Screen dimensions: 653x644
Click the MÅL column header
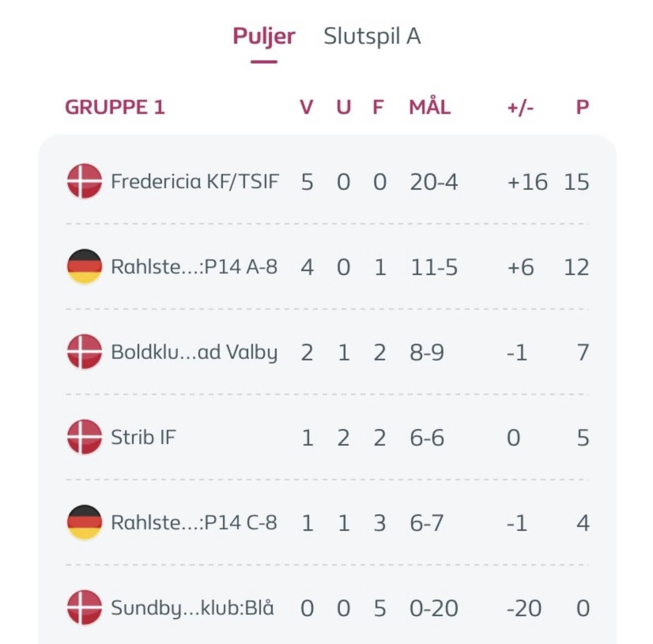pyautogui.click(x=430, y=106)
